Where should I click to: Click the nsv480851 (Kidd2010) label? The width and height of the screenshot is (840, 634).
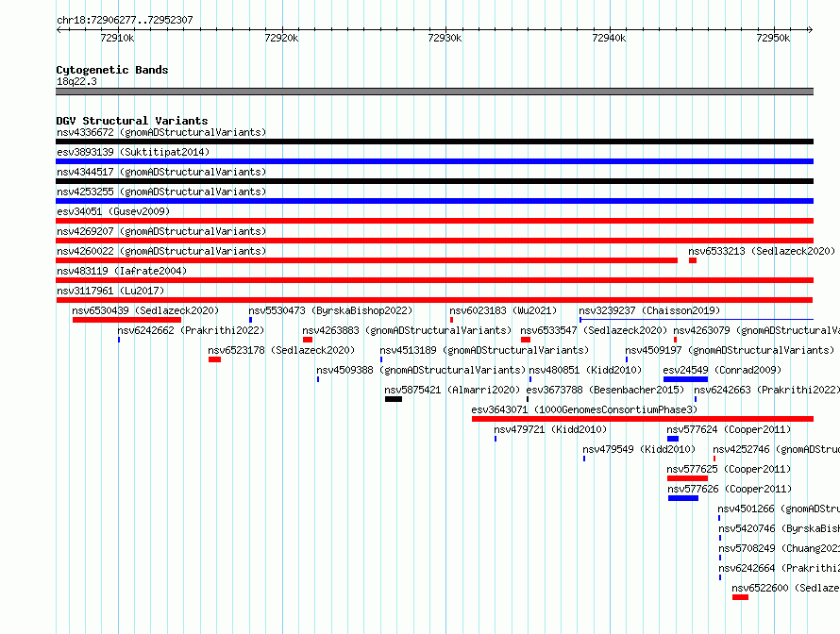click(x=585, y=370)
